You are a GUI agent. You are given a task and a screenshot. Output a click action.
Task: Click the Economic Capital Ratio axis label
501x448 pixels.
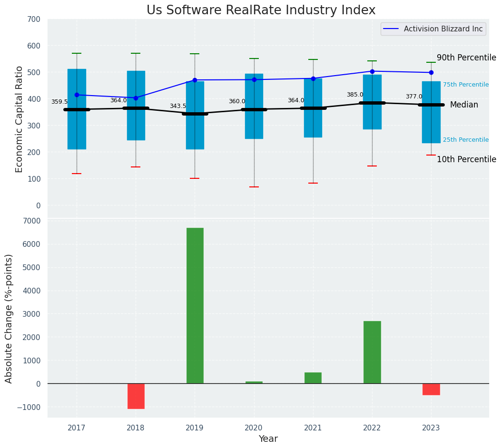(x=20, y=118)
